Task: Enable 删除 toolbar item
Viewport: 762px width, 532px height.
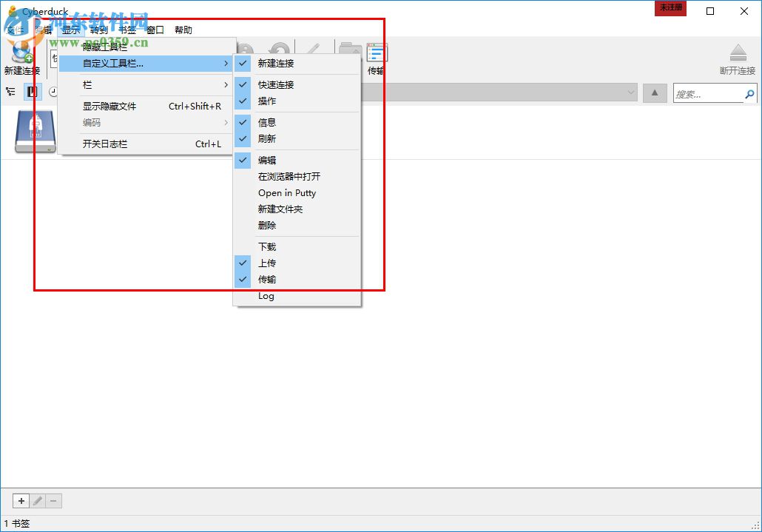Action: pyautogui.click(x=297, y=226)
